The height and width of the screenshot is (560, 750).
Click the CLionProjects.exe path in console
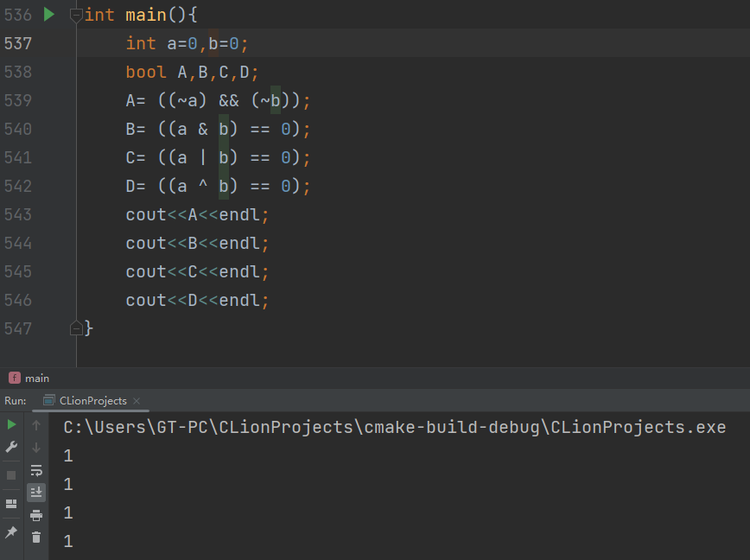point(395,427)
